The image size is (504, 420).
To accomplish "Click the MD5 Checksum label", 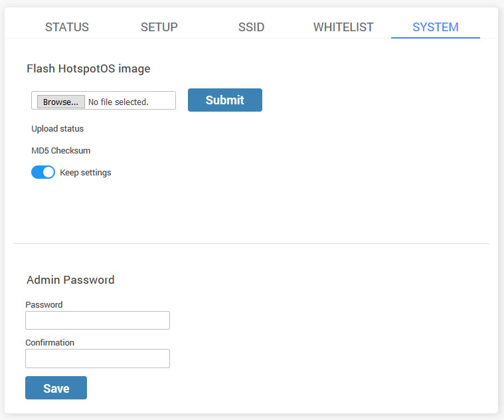I will point(60,150).
